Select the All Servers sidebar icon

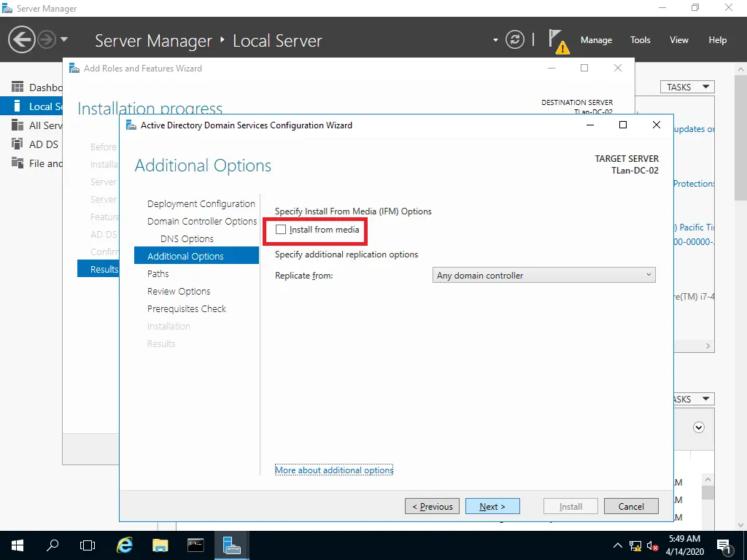18,125
